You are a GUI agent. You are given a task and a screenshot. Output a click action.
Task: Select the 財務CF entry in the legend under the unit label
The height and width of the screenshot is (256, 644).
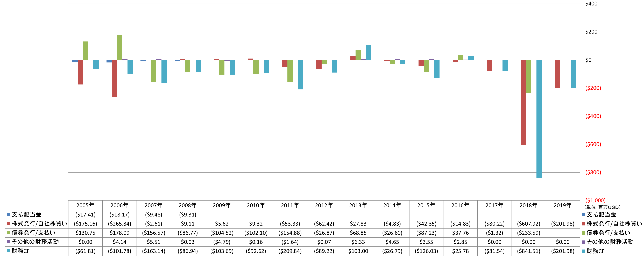pyautogui.click(x=593, y=251)
